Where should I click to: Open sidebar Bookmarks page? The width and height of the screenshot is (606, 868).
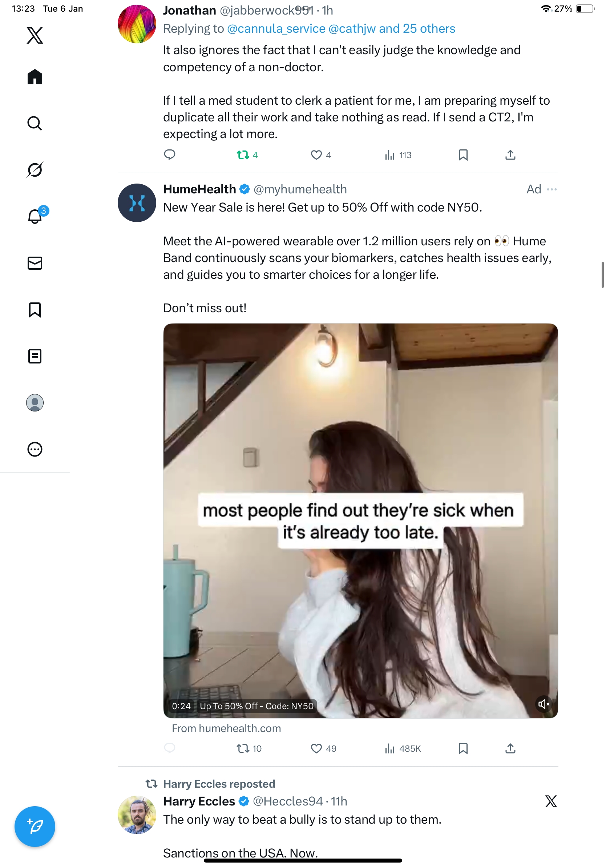35,310
